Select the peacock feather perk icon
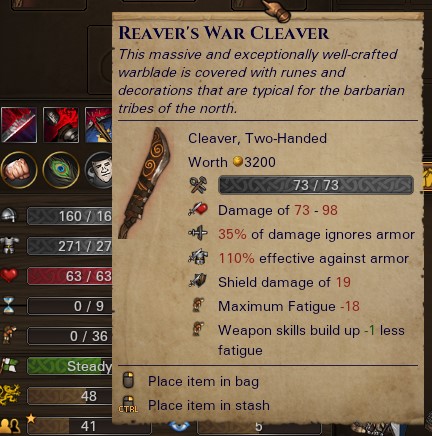The height and width of the screenshot is (436, 432). [x=61, y=170]
